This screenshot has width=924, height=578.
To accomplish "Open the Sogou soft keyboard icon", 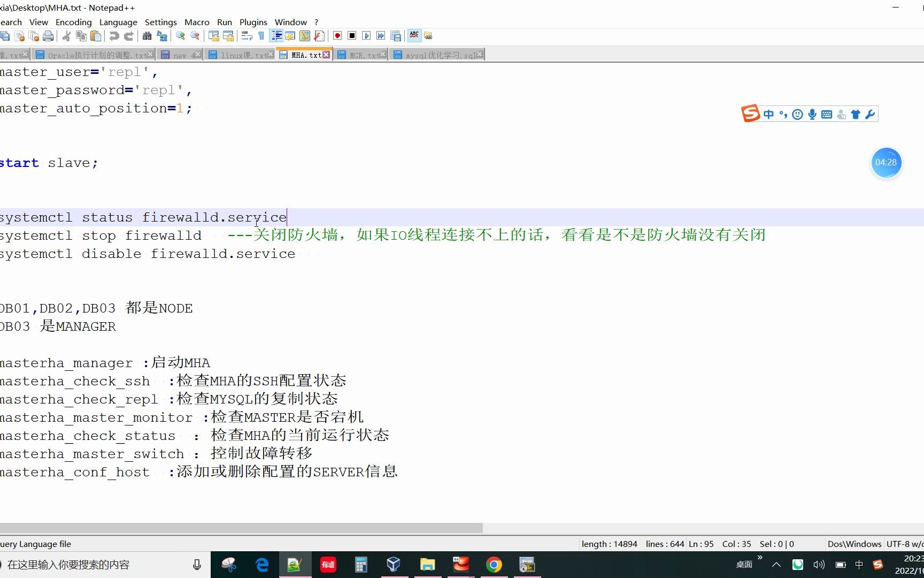I will tap(827, 114).
